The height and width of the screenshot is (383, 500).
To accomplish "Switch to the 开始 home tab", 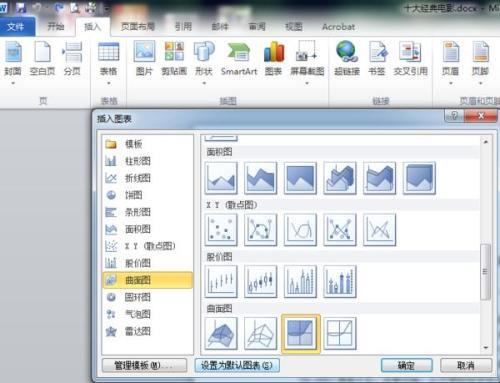I will (x=56, y=26).
